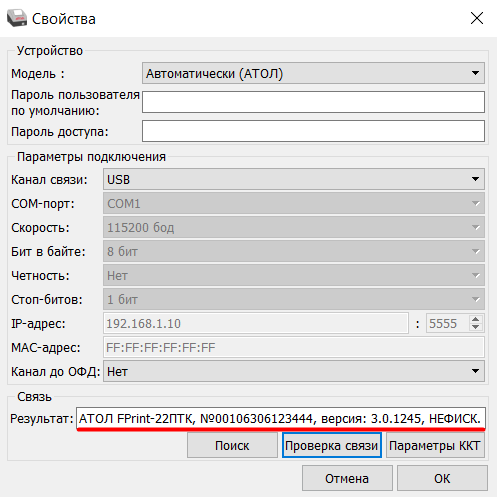Image resolution: width=497 pixels, height=497 pixels.
Task: Click the Бит в байте dropdown arrow
Action: pos(475,251)
